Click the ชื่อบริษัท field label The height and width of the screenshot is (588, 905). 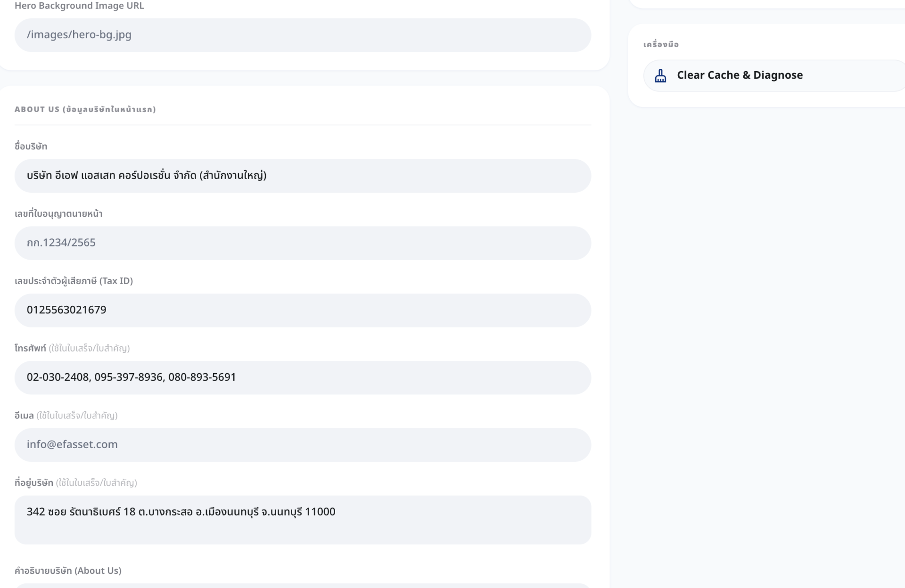point(31,146)
